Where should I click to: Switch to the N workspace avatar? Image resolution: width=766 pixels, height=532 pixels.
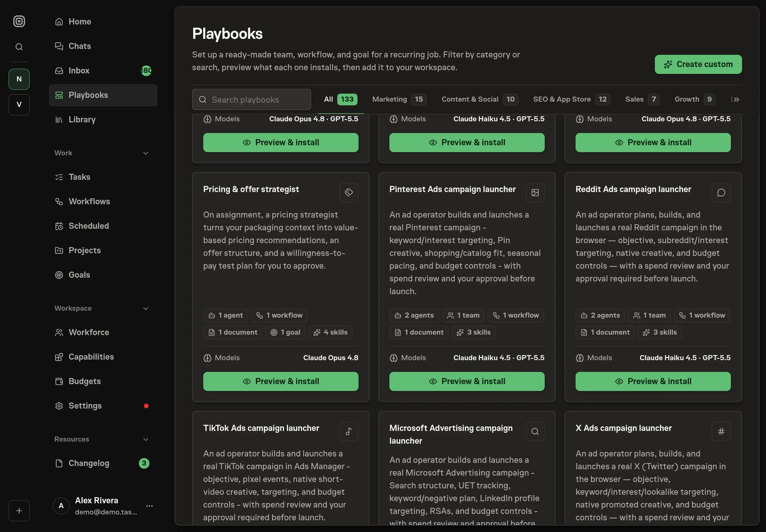point(19,79)
